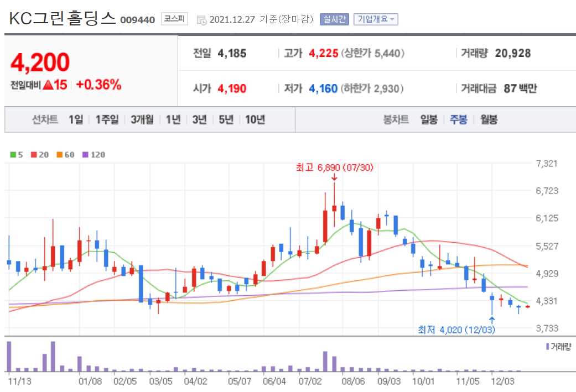Viewport: 576px width, 392px height.
Task: Switch to 일봉 daily candle chart
Action: pos(429,119)
